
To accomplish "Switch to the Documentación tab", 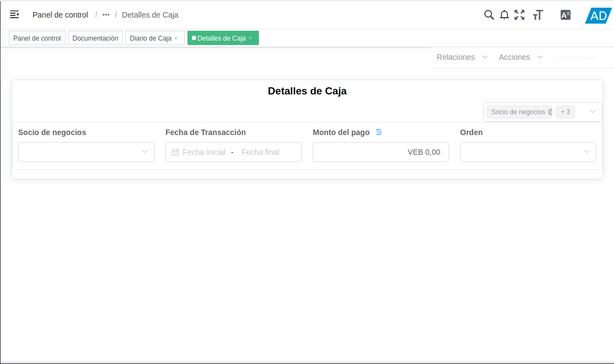I will 95,38.
